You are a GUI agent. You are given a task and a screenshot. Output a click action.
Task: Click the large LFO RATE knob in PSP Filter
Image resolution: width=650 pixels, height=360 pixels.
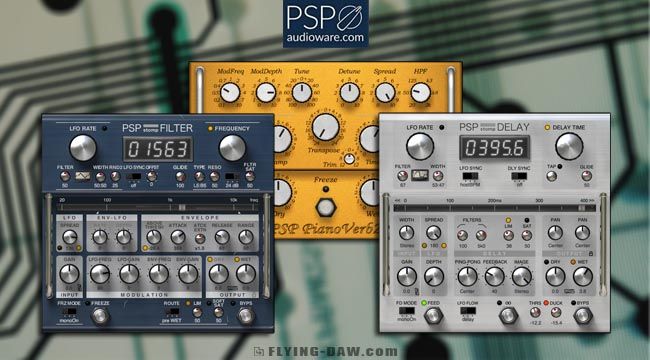point(82,148)
